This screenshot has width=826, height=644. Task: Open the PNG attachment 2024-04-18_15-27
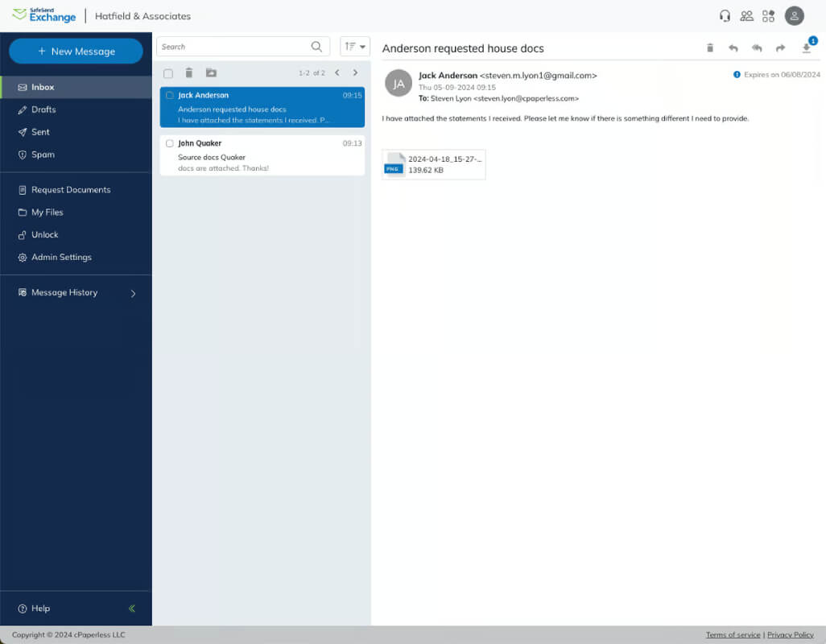pos(434,164)
